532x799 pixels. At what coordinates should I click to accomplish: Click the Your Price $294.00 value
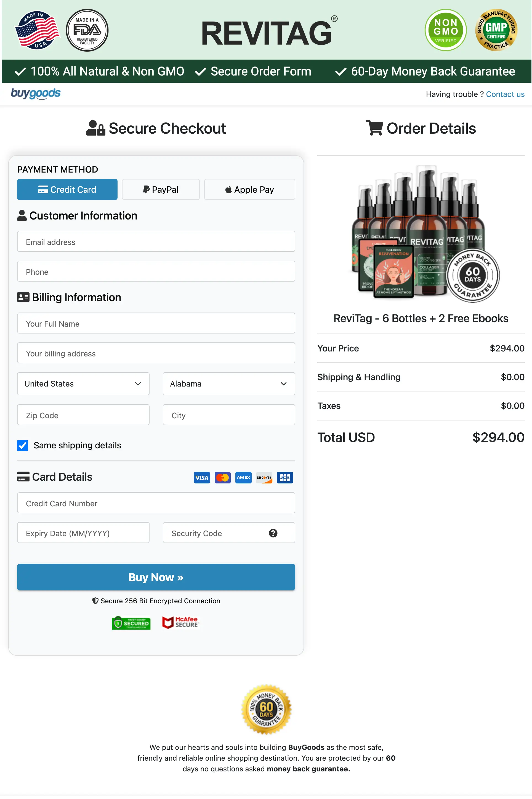coord(507,348)
